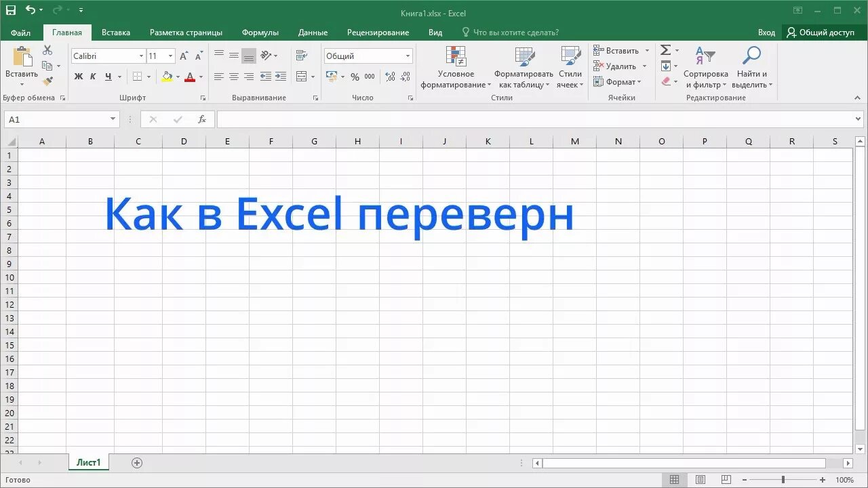Switch to the Разметка страницы tab

(186, 33)
